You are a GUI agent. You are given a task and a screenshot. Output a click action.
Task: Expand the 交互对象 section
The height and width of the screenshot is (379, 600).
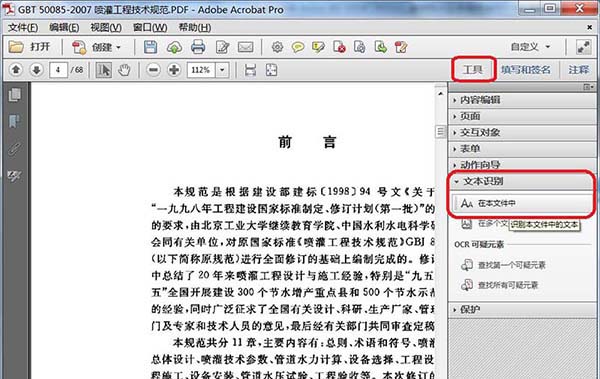click(522, 132)
